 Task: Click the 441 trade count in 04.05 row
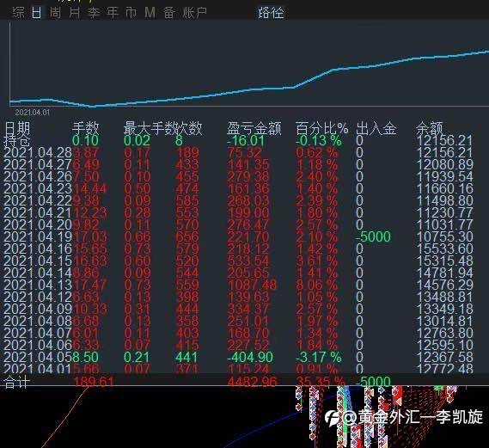(x=186, y=357)
